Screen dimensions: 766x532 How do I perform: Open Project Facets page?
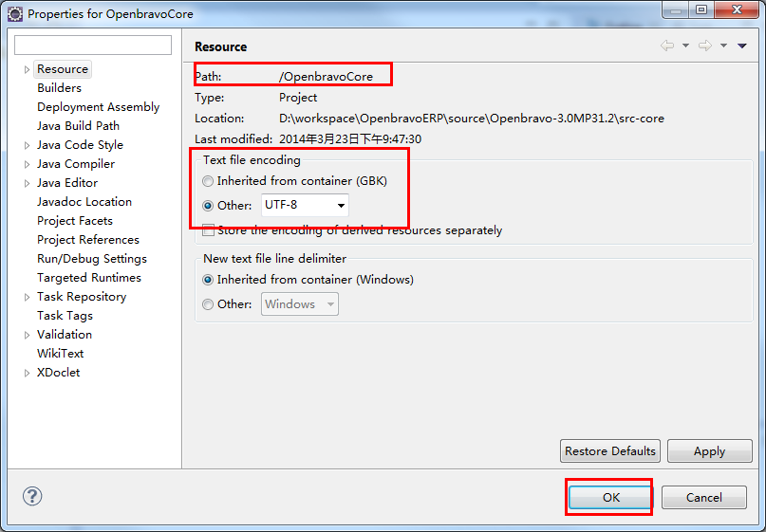pos(75,221)
